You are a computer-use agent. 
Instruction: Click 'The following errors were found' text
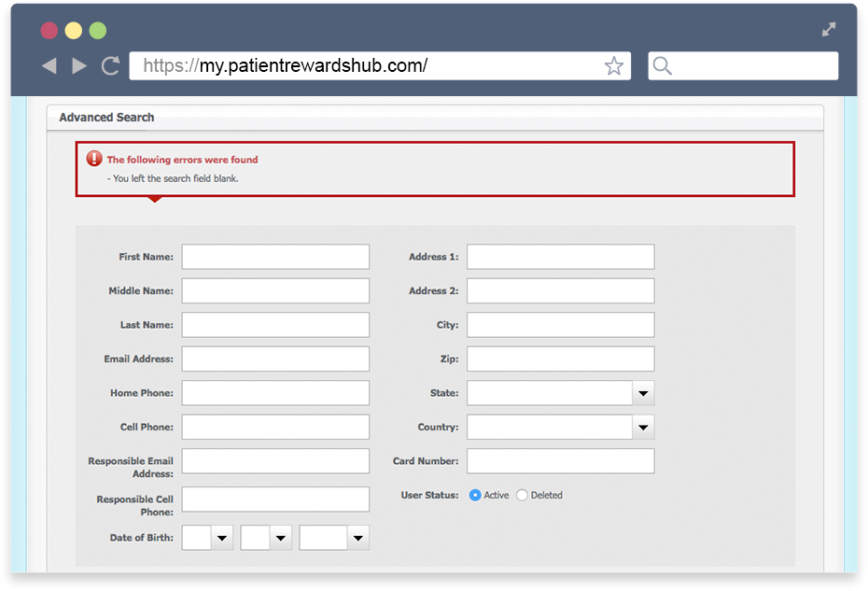point(182,160)
